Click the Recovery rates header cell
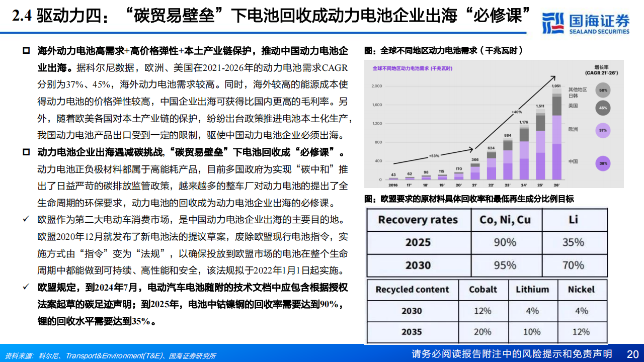The width and height of the screenshot is (644, 362). click(x=418, y=220)
